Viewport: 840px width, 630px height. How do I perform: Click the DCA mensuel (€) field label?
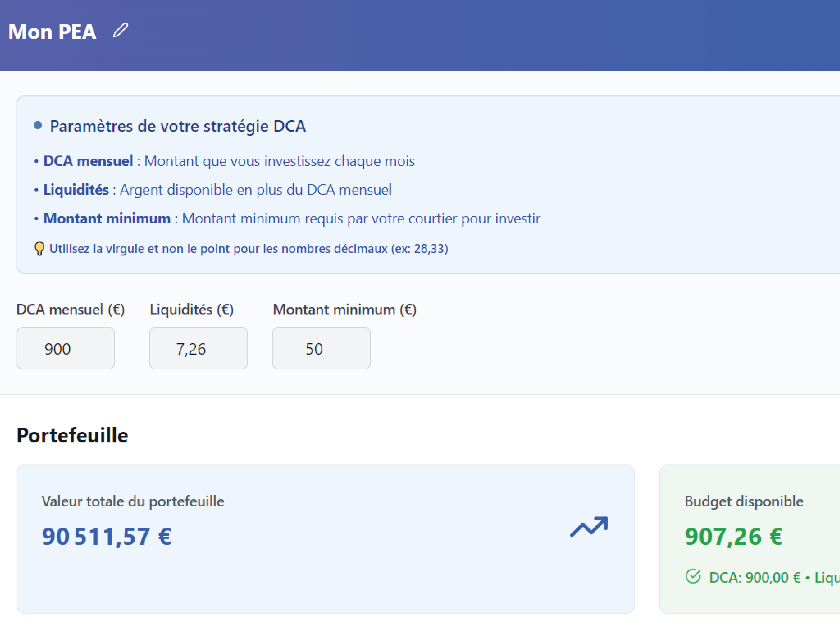[x=71, y=310]
